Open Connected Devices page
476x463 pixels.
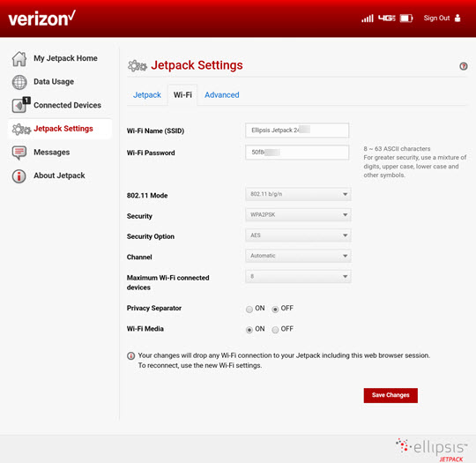tap(67, 105)
